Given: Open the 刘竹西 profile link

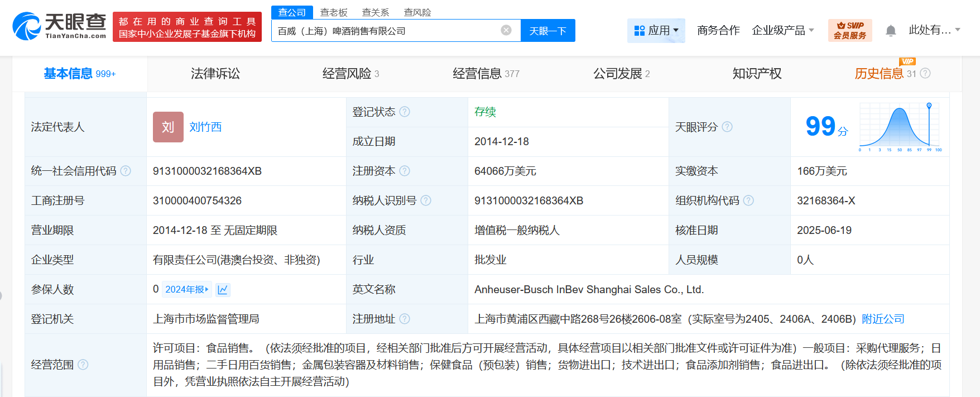Looking at the screenshot, I should click(205, 127).
